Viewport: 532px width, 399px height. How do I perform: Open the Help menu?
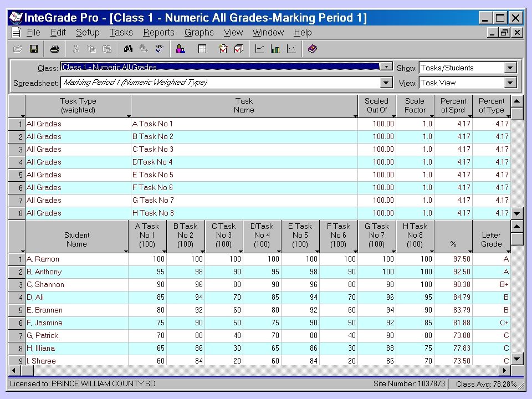point(303,33)
